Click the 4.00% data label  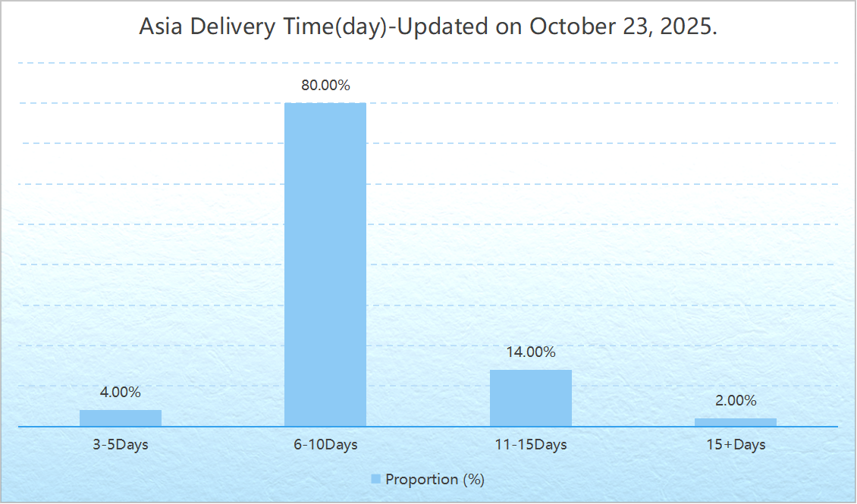(121, 393)
